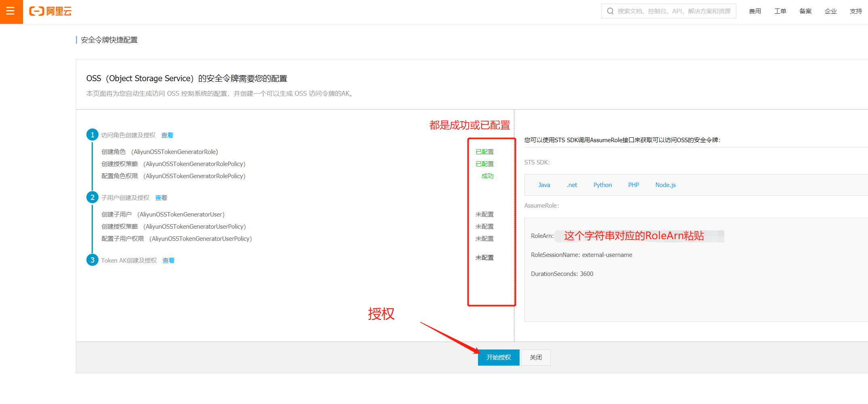
Task: Select the Node.js SDK tab
Action: pyautogui.click(x=665, y=185)
